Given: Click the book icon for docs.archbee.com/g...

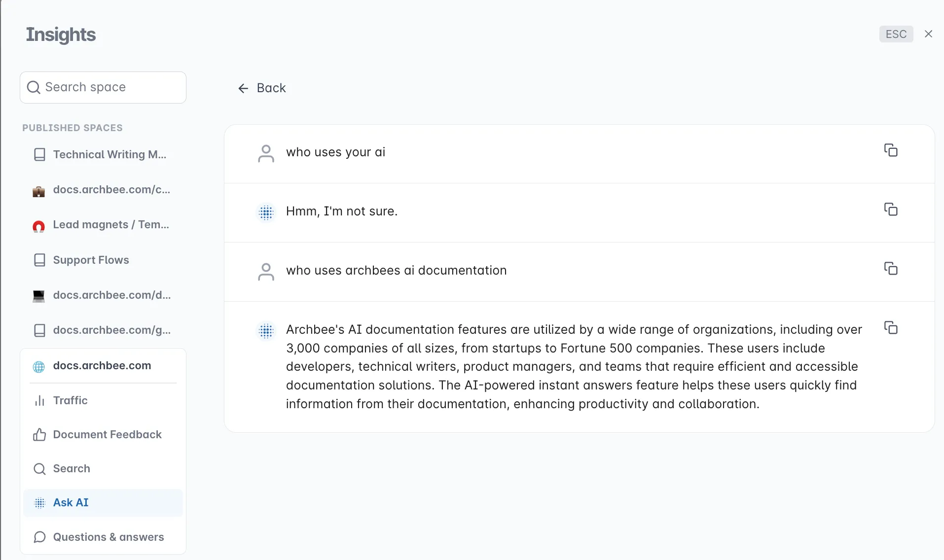Looking at the screenshot, I should [x=39, y=331].
